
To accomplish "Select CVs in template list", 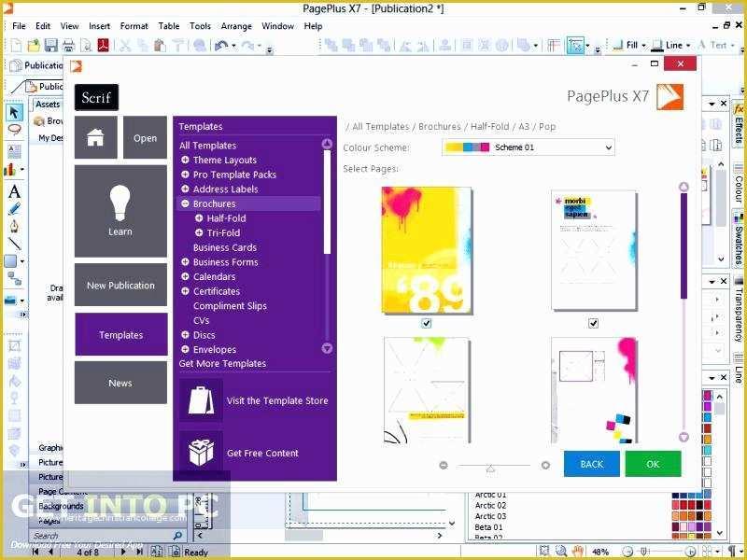I will click(201, 320).
